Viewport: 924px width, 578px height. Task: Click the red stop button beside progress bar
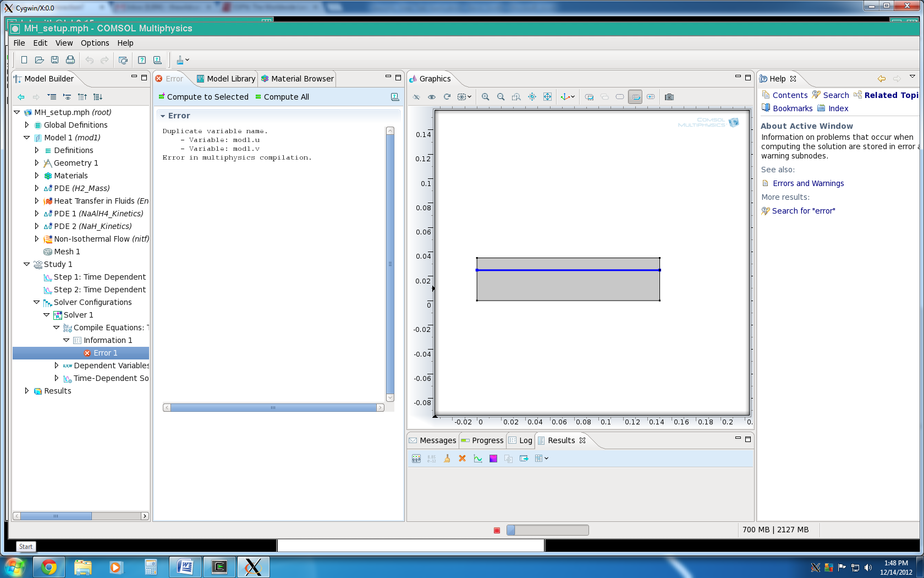tap(497, 530)
